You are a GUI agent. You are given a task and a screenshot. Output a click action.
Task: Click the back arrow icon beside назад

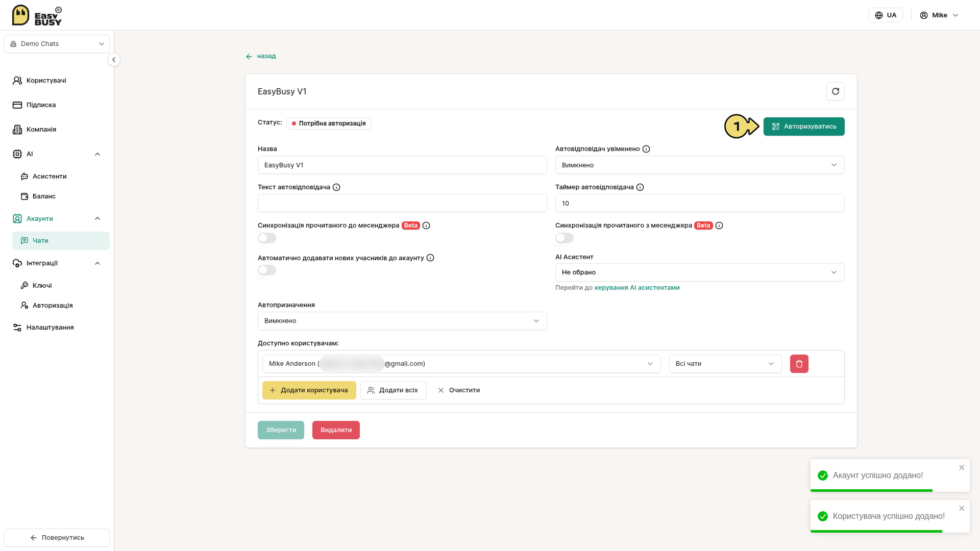tap(249, 57)
